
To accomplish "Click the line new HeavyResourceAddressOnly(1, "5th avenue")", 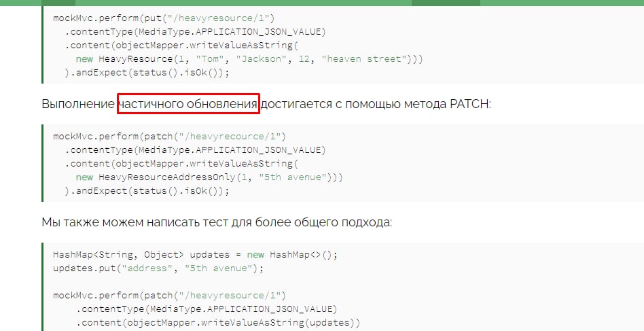I will [x=209, y=177].
